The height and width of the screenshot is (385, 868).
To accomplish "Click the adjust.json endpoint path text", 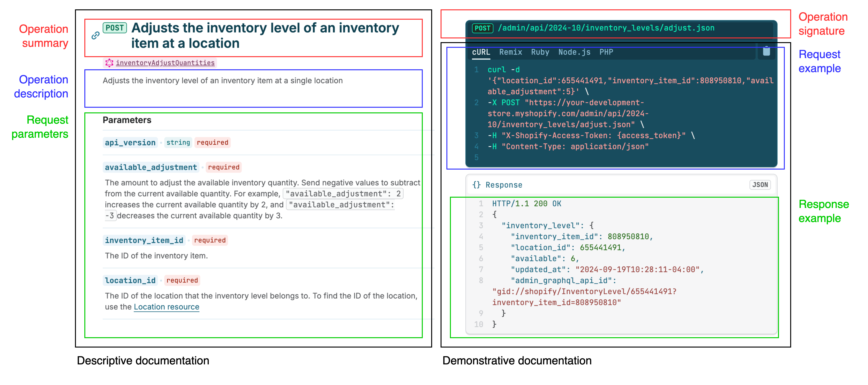I will (x=606, y=28).
